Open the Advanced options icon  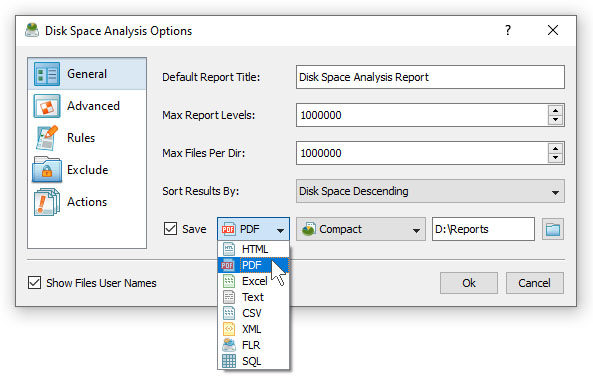point(47,106)
